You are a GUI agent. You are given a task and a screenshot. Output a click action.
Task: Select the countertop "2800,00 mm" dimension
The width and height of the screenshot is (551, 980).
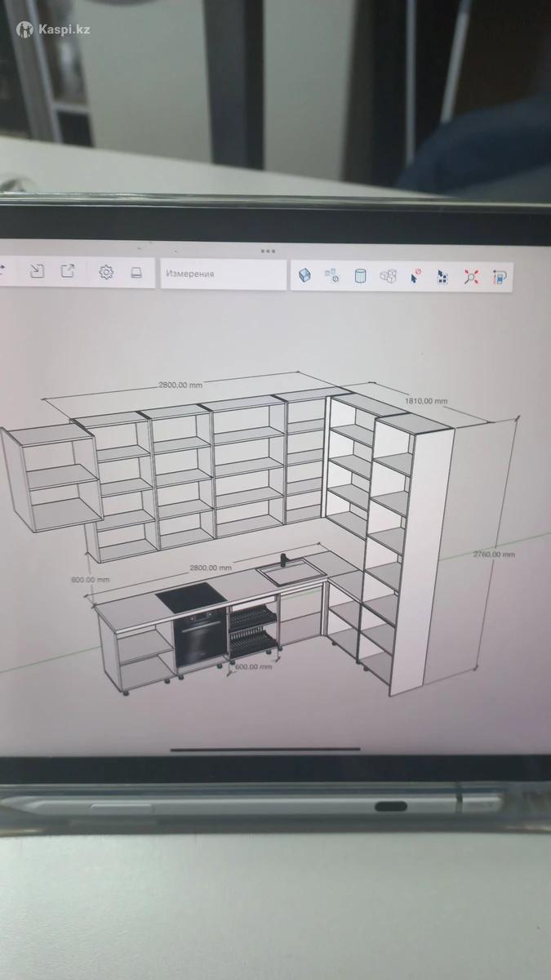211,567
